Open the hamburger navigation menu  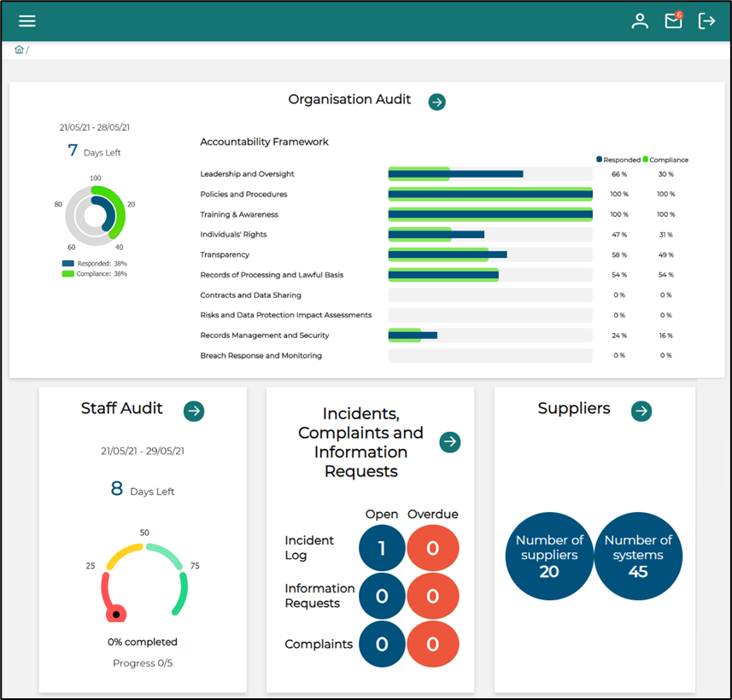click(x=26, y=20)
